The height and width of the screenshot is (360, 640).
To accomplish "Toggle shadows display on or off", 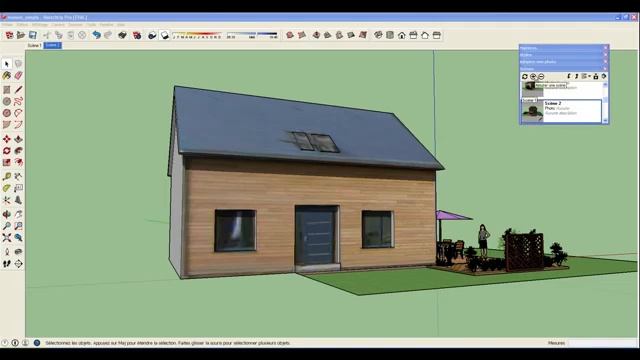I will click(x=164, y=35).
